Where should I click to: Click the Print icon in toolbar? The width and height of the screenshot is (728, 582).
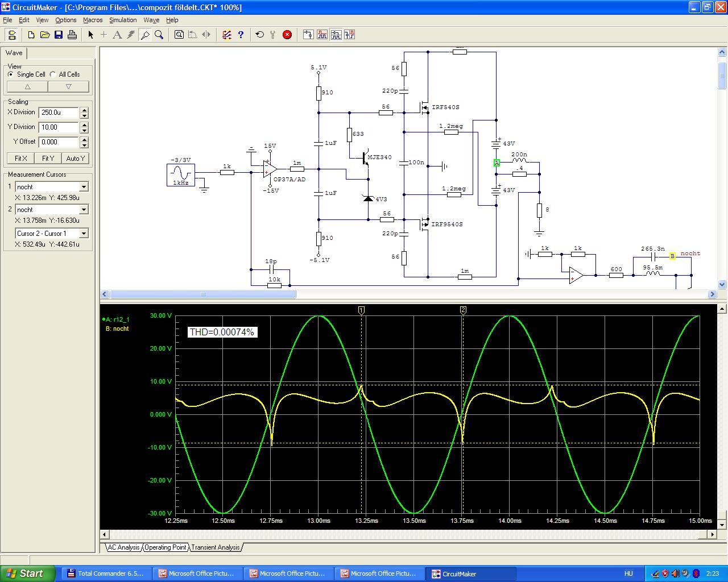coord(72,35)
